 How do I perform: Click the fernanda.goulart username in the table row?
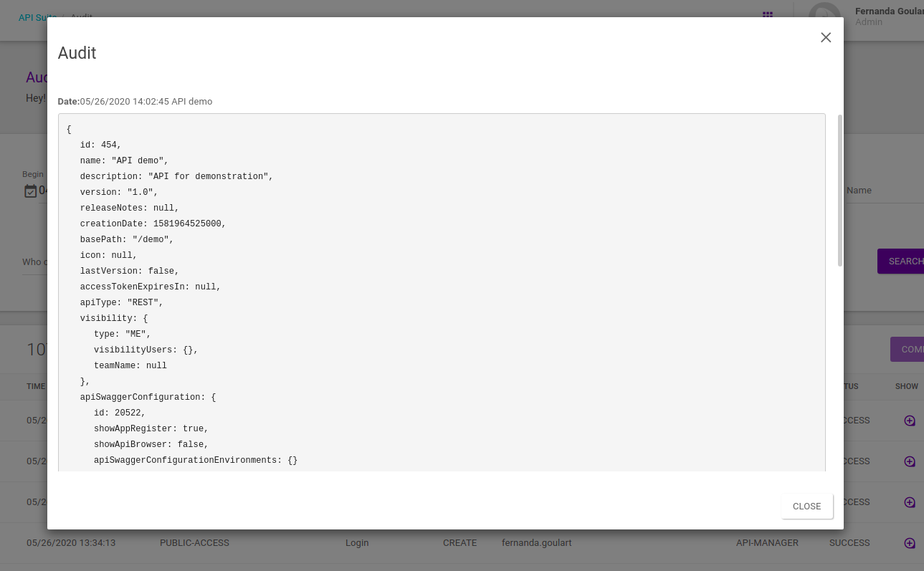pyautogui.click(x=536, y=542)
